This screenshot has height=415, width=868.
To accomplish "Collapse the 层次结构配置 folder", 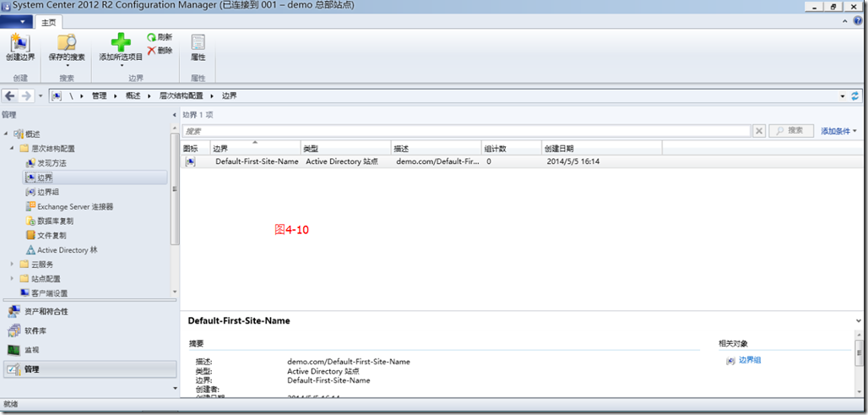I will [12, 149].
